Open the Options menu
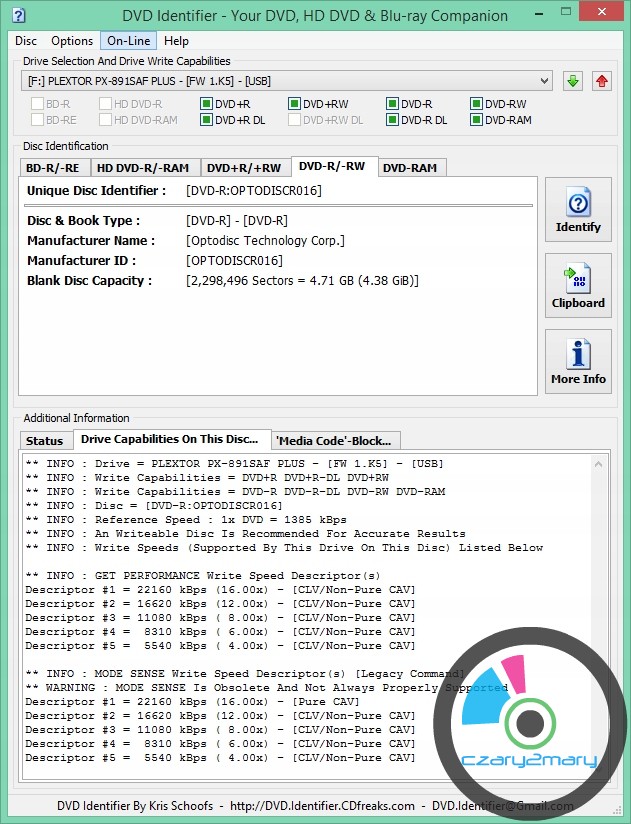The height and width of the screenshot is (824, 631). (x=72, y=41)
